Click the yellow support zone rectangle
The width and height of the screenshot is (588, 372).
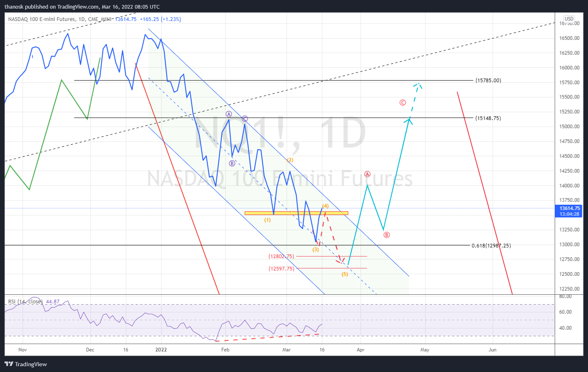point(296,213)
